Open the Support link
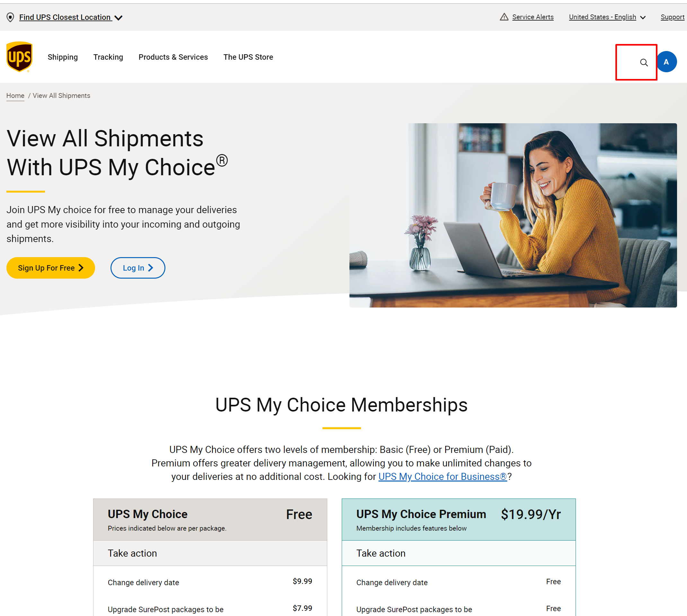The width and height of the screenshot is (687, 616). (x=672, y=17)
